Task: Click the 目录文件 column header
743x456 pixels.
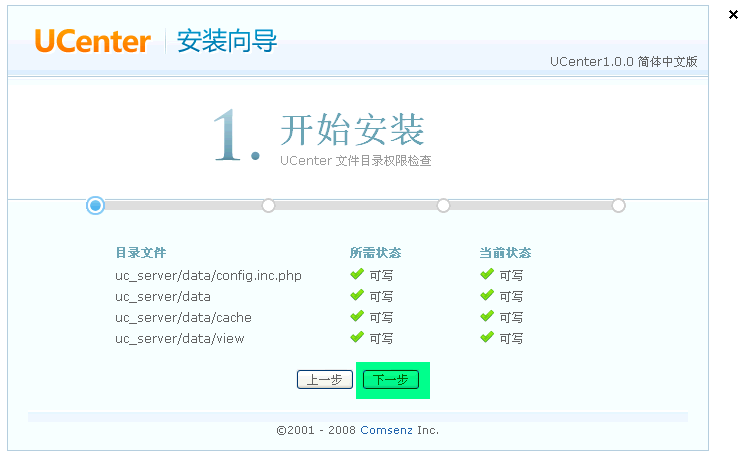Action: click(141, 253)
